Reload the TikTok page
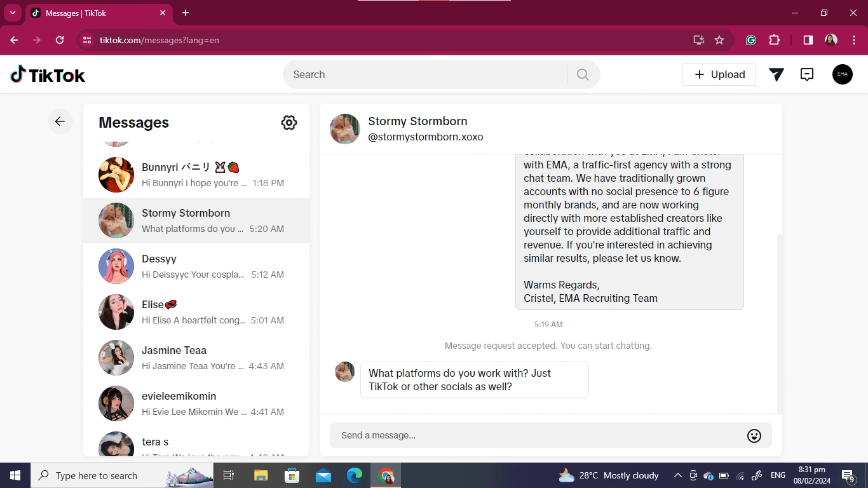Viewport: 868px width, 488px height. [60, 40]
